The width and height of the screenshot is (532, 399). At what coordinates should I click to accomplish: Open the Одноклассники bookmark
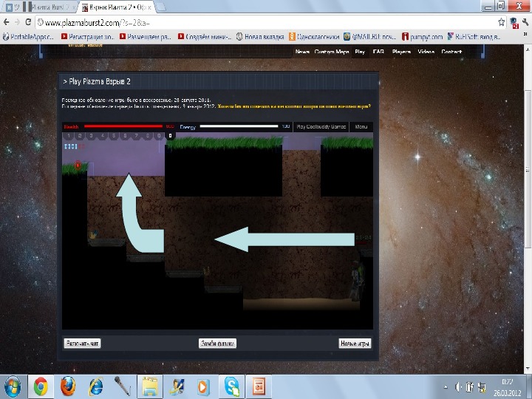click(x=314, y=37)
